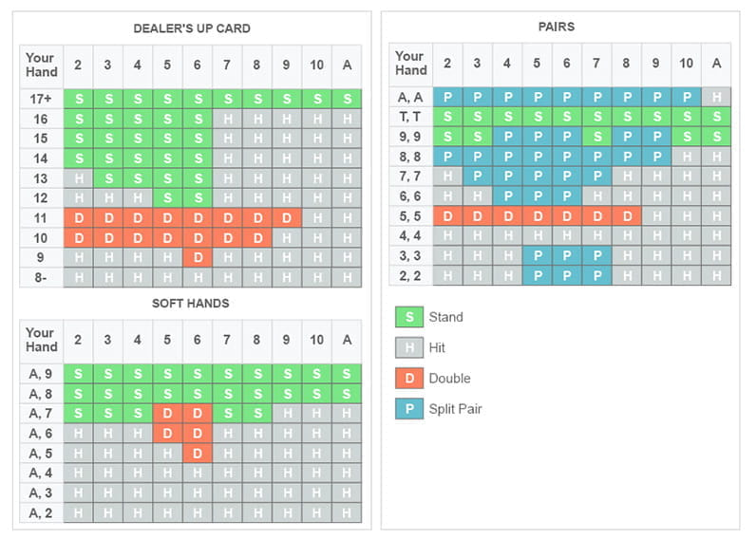Click the "T, T" pairs row label
The height and width of the screenshot is (539, 756).
coord(410,116)
